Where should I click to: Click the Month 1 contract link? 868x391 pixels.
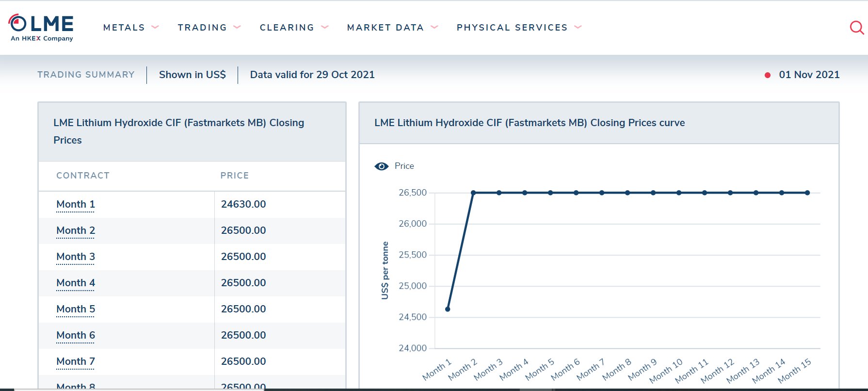[76, 204]
